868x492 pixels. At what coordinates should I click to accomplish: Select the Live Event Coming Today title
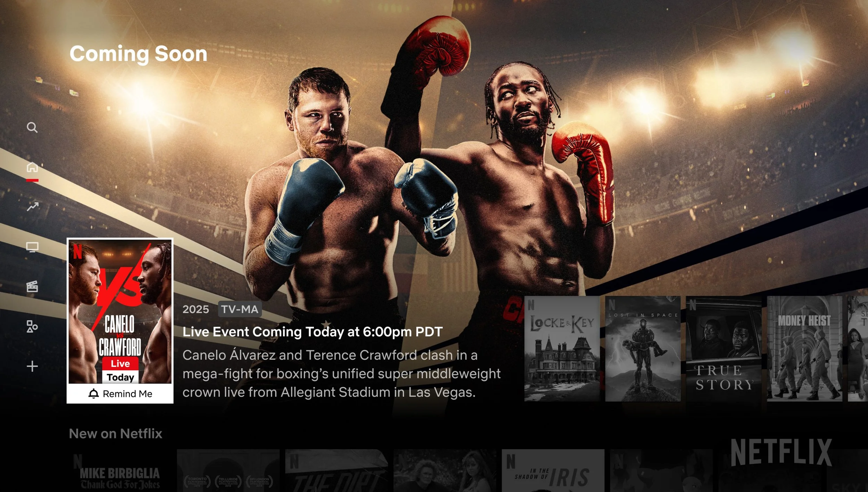pos(312,332)
